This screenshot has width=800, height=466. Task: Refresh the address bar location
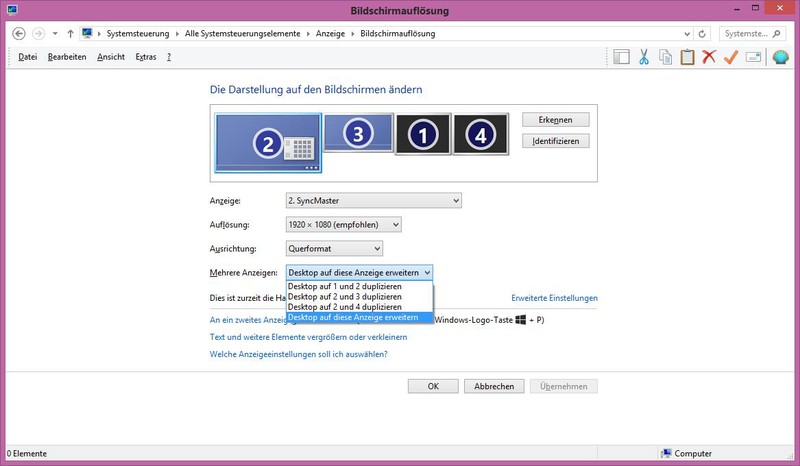click(x=706, y=33)
